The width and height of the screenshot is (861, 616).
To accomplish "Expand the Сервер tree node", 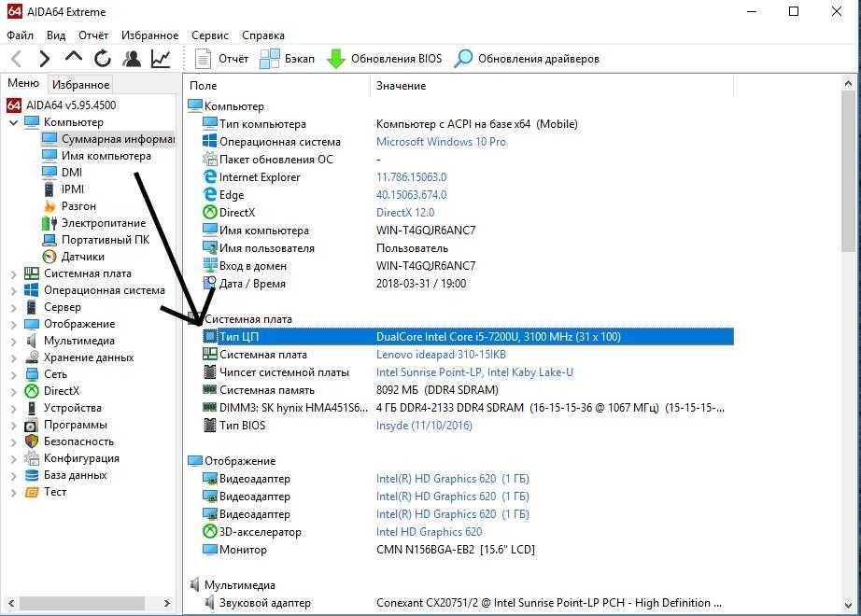I will click(x=14, y=308).
